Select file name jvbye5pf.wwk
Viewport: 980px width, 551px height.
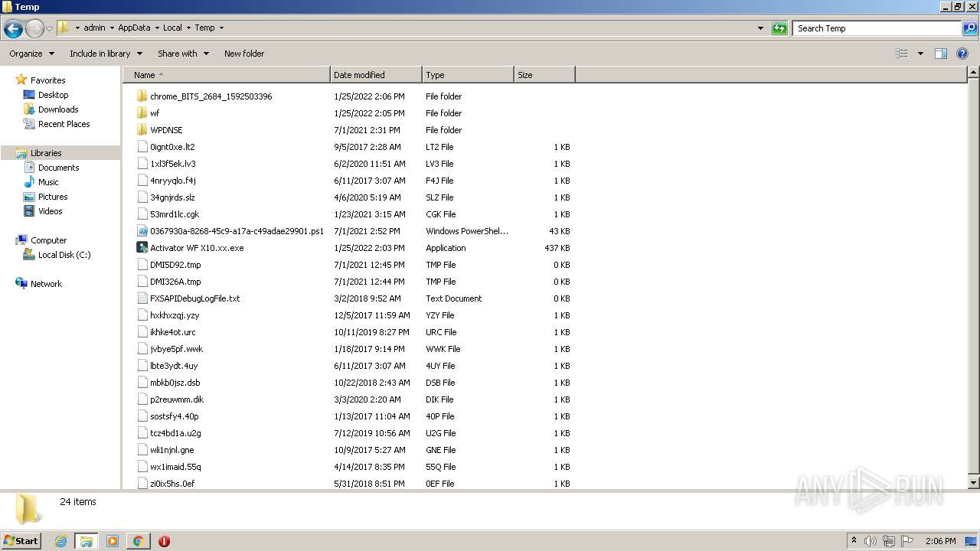(x=177, y=349)
